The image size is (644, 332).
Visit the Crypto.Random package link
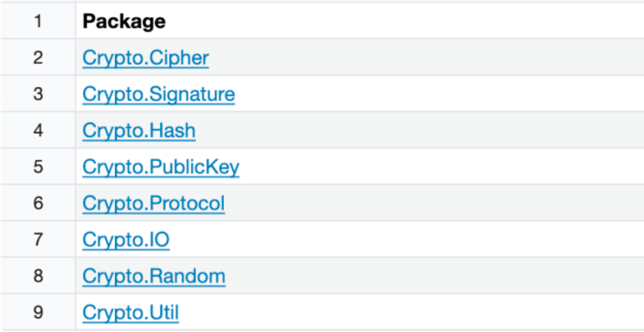(x=153, y=276)
